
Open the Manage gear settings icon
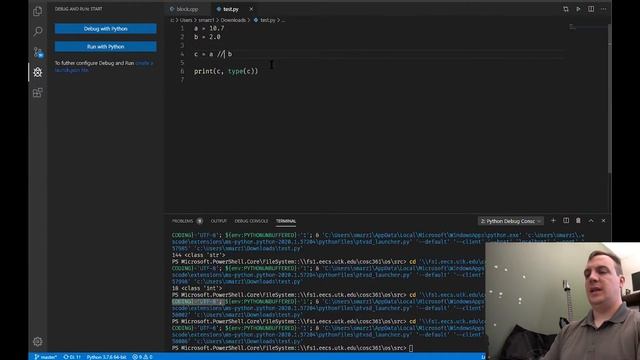coord(38,341)
